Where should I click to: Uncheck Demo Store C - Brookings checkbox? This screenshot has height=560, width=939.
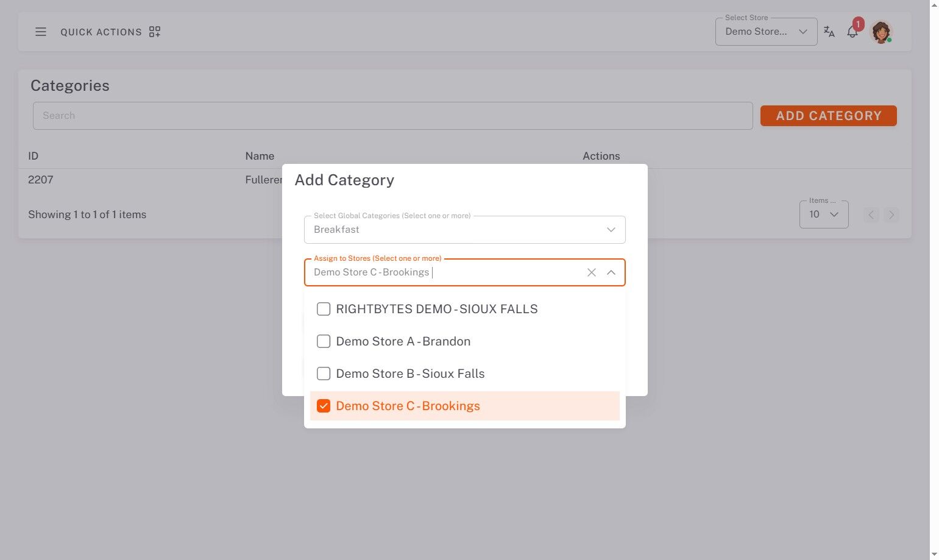click(x=324, y=406)
